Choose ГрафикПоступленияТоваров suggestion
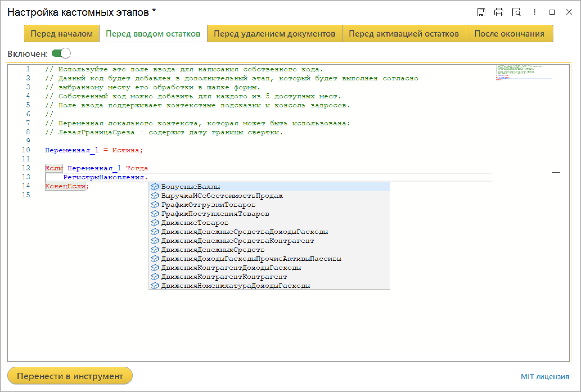Screen dimensions: 581x392 pos(215,214)
